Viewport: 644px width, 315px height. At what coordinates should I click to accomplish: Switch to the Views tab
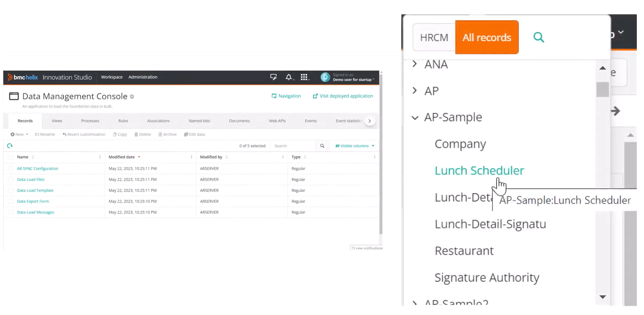coord(57,121)
